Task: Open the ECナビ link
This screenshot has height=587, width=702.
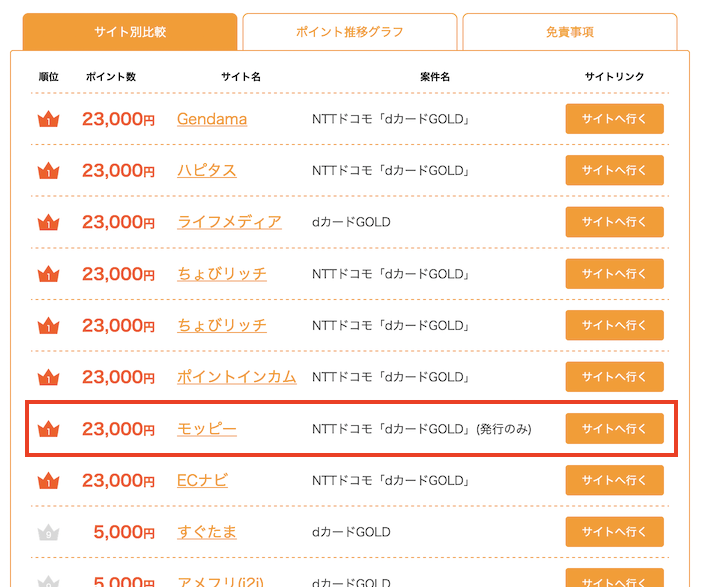Action: pyautogui.click(x=202, y=481)
